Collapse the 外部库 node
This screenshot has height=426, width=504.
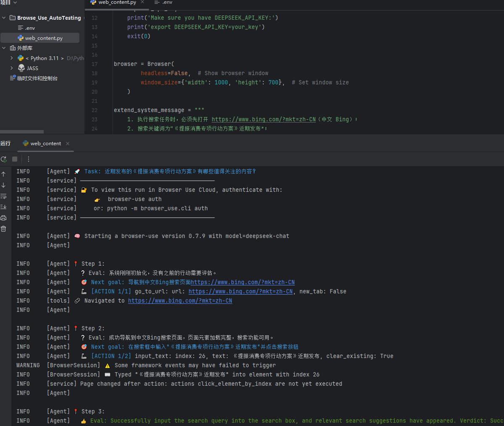pyautogui.click(x=4, y=48)
